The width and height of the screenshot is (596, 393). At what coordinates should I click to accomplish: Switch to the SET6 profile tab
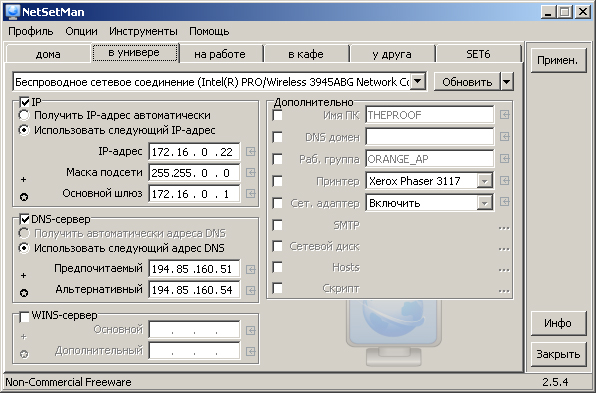(478, 54)
